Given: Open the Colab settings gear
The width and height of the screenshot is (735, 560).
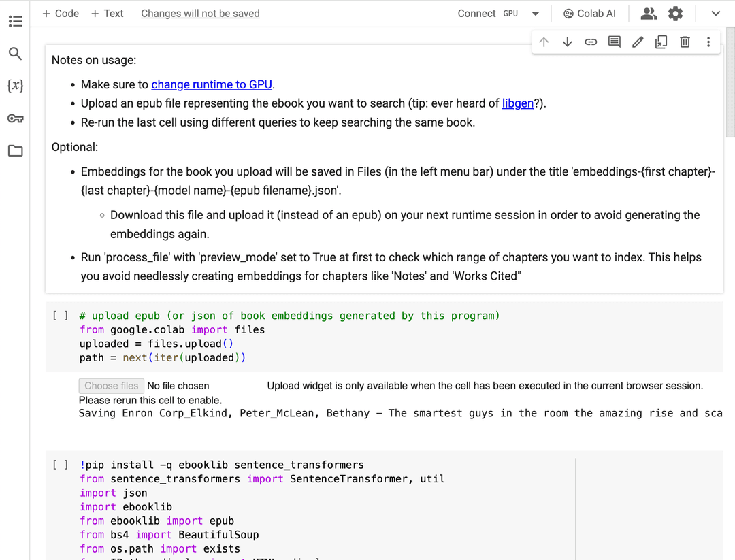Looking at the screenshot, I should coord(675,14).
